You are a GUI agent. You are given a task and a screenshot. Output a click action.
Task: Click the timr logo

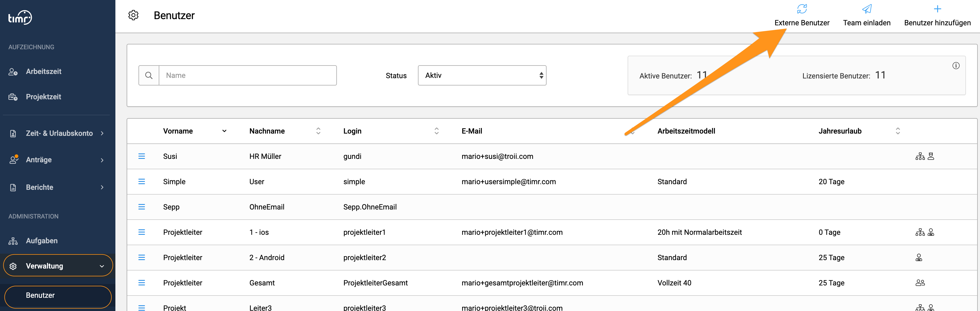[x=20, y=17]
